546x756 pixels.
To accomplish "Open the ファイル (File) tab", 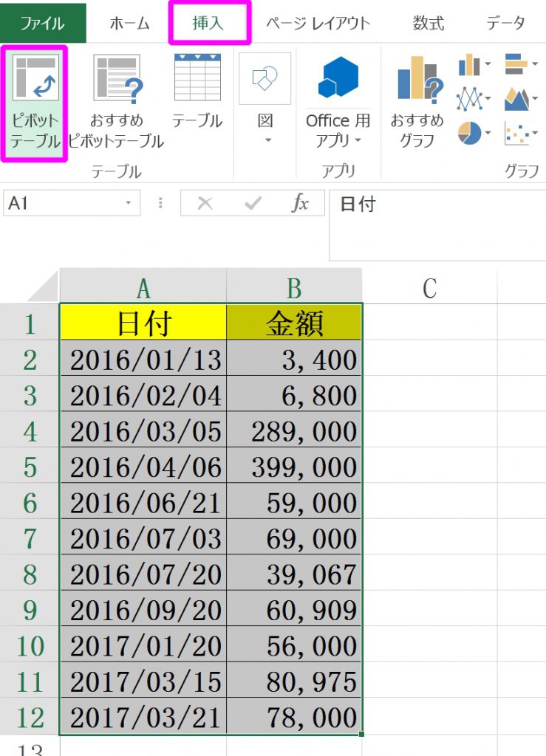I will (x=42, y=23).
